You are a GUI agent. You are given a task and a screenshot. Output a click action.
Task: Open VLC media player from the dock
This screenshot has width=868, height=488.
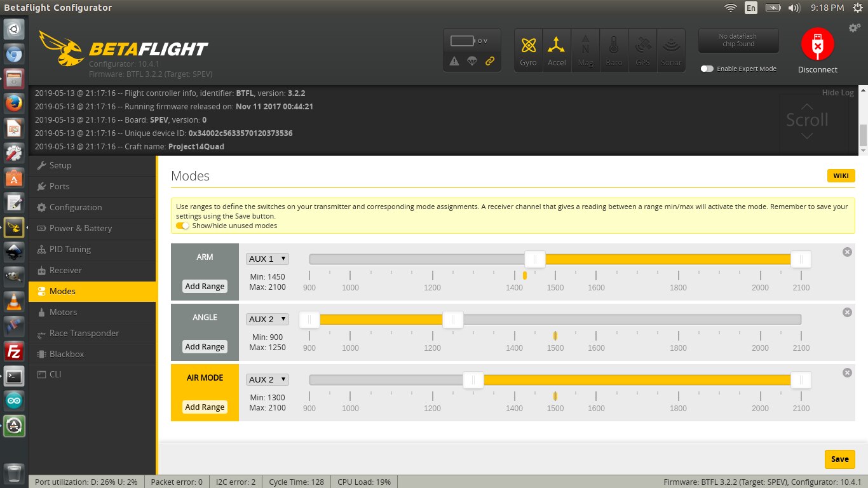[14, 301]
